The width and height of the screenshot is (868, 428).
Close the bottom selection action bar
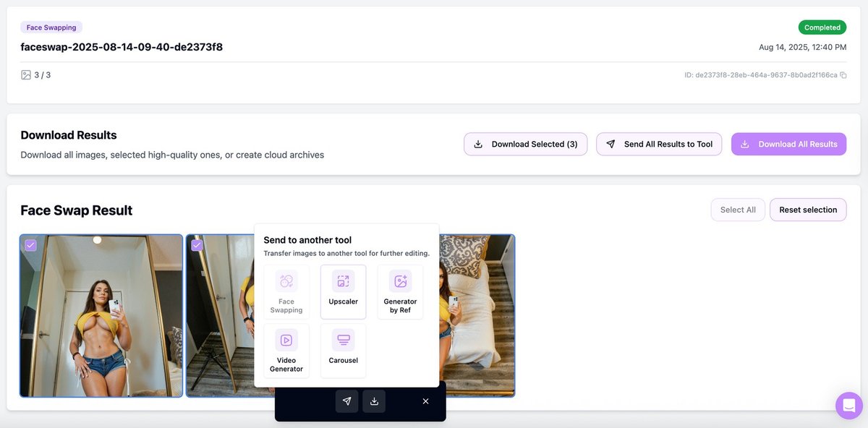(x=425, y=401)
